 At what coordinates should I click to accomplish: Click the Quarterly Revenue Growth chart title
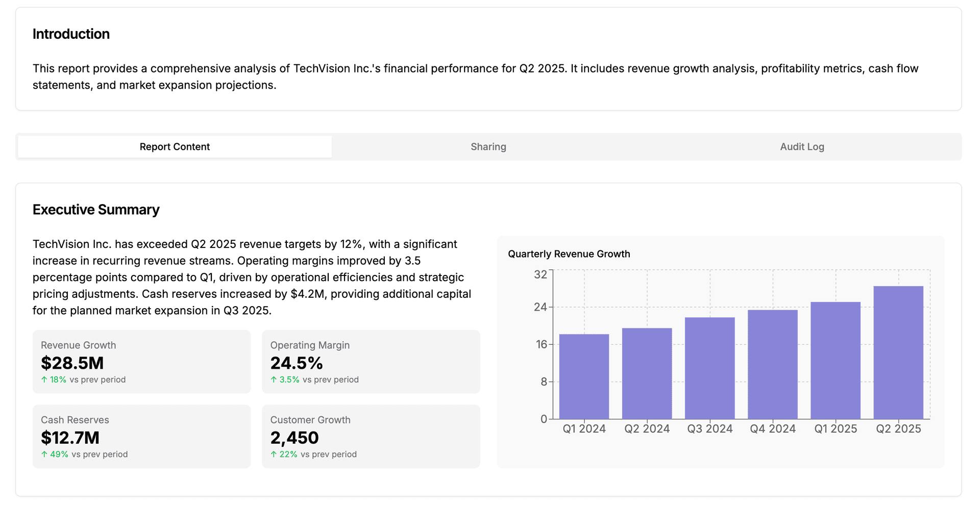point(569,254)
